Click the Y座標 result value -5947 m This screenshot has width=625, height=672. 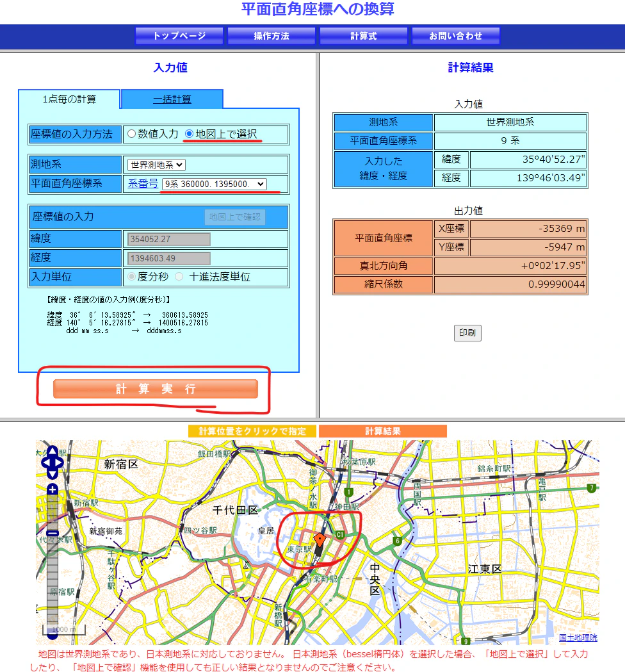(528, 247)
